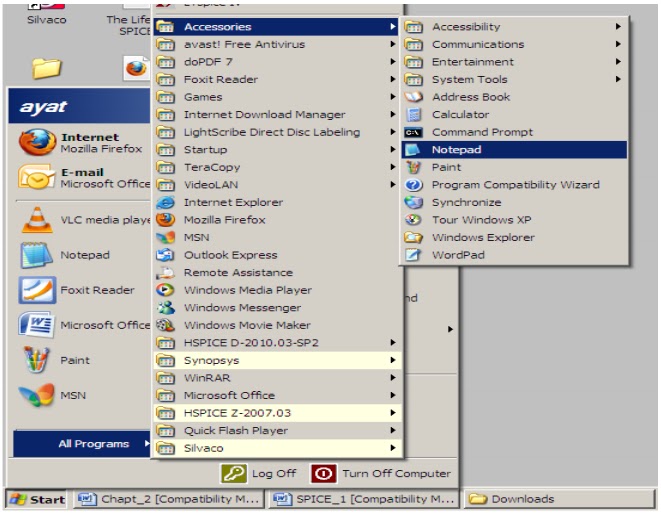Open Quick Flash Player folder

pyautogui.click(x=277, y=431)
